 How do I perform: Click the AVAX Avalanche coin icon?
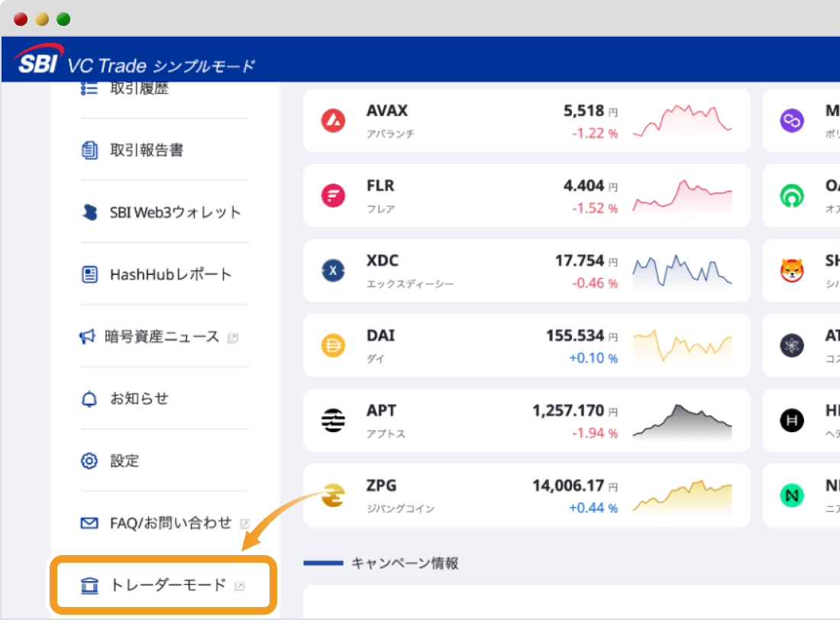pyautogui.click(x=333, y=121)
